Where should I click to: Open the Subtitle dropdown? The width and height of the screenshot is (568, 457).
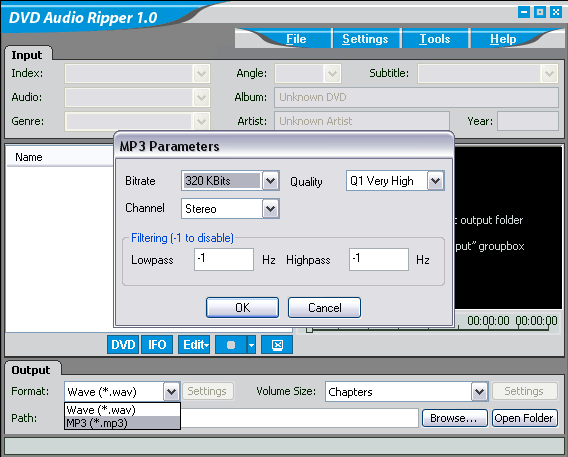pyautogui.click(x=549, y=74)
